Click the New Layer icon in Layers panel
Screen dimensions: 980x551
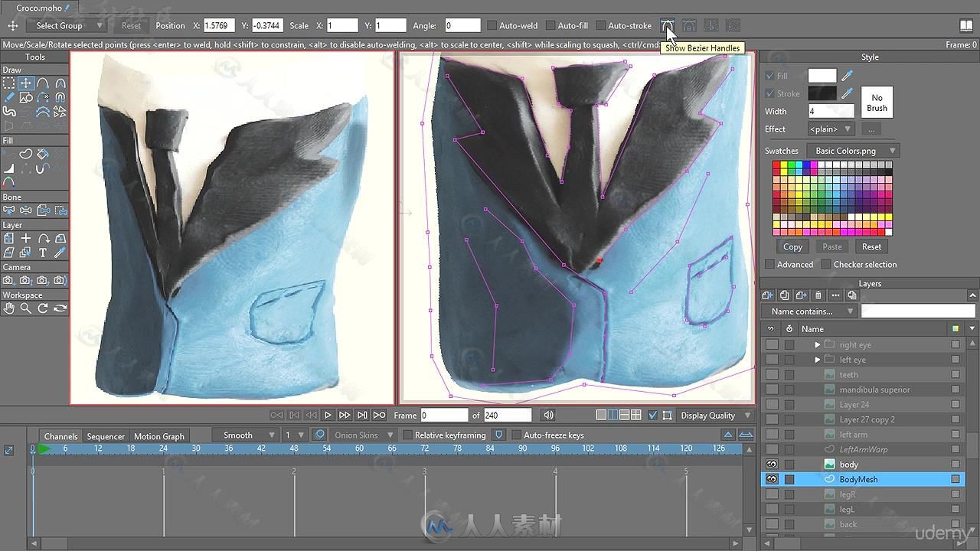tap(767, 295)
